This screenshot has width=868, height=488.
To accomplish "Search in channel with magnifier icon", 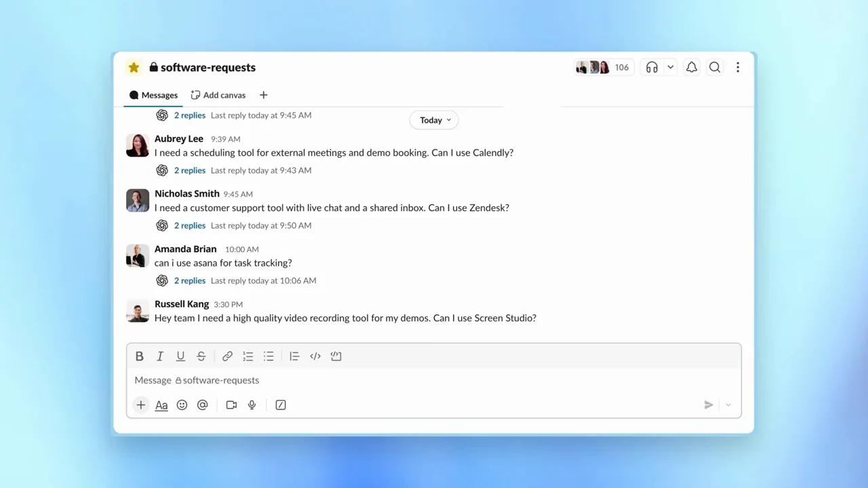I will (715, 67).
